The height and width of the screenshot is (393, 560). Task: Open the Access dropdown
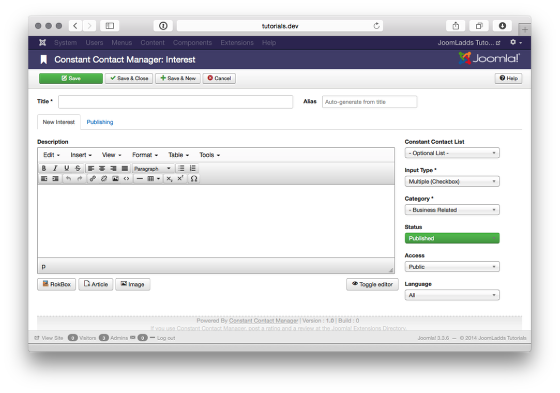452,267
